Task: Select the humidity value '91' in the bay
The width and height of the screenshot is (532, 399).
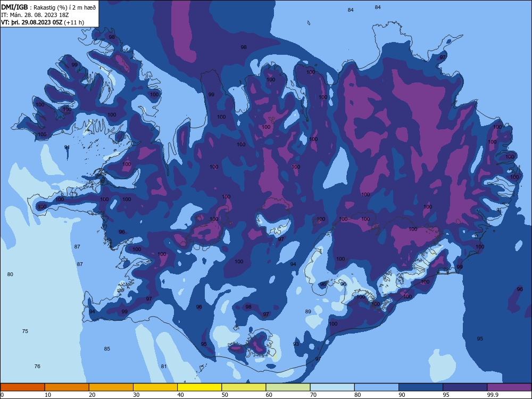Action: 67,147
